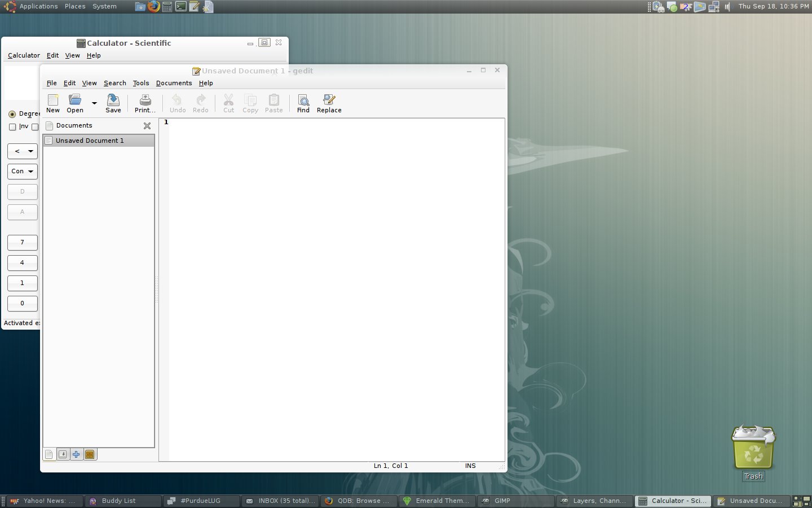
Task: Open the Tools menu in gedit
Action: [x=141, y=83]
